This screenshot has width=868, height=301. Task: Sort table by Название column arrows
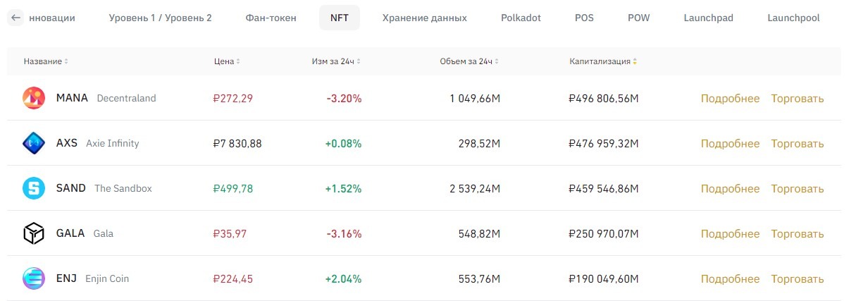point(66,61)
